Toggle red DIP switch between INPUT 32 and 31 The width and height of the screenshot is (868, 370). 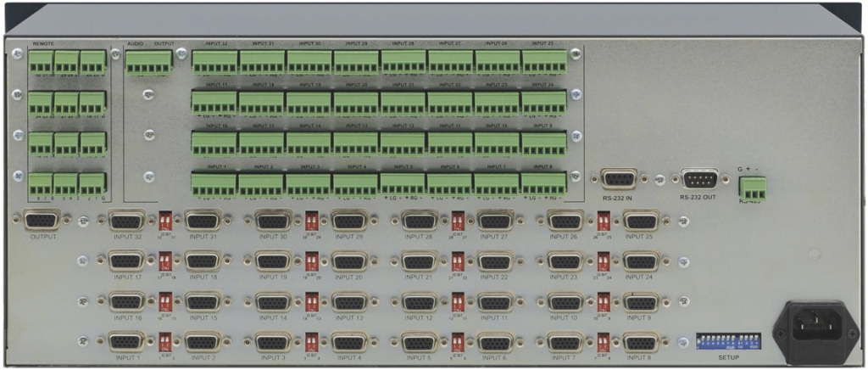tap(165, 221)
